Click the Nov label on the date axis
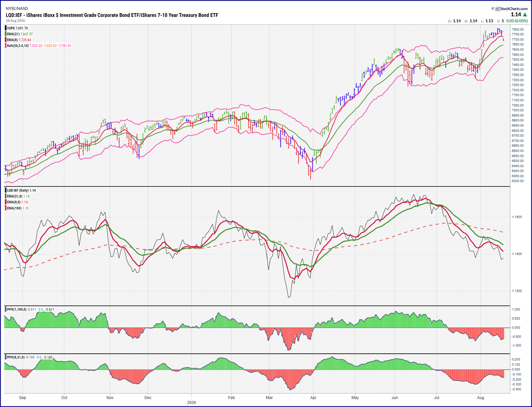This screenshot has height=407, width=532. pyautogui.click(x=110, y=397)
